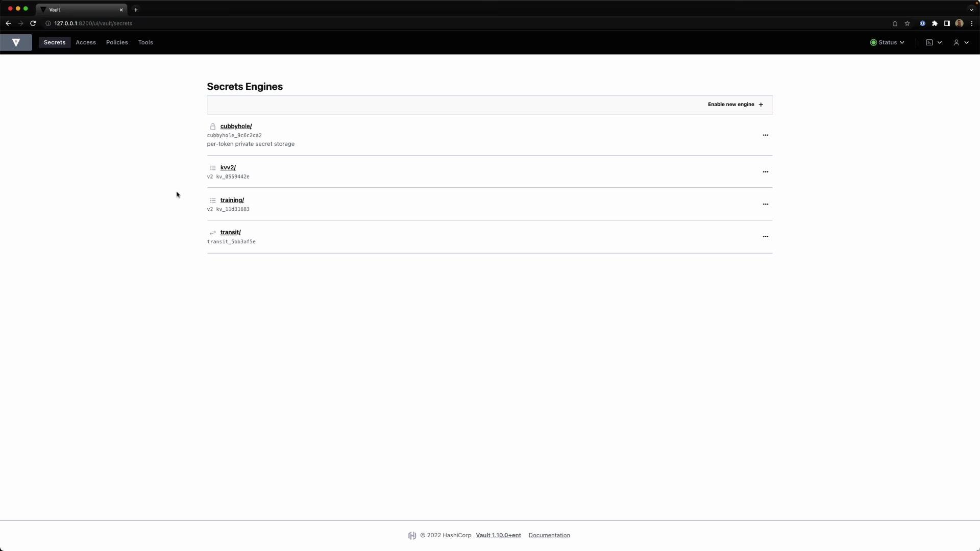The width and height of the screenshot is (980, 551).
Task: Open the 1Password extension icon
Action: pyautogui.click(x=922, y=23)
